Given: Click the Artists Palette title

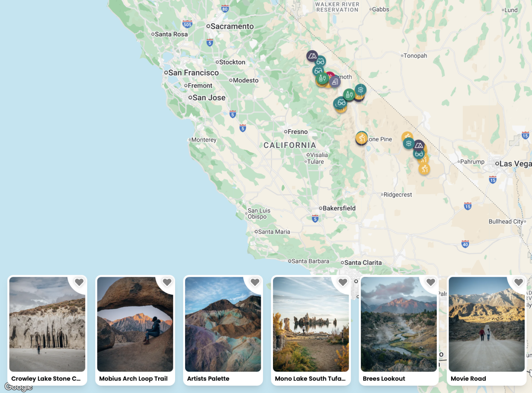Looking at the screenshot, I should pyautogui.click(x=208, y=379).
